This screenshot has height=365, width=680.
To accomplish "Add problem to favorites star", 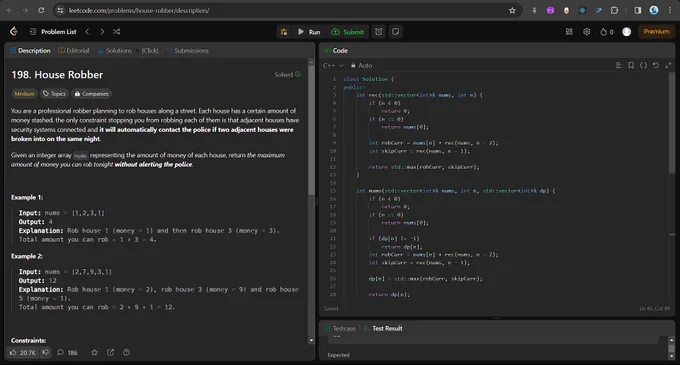I will (95, 352).
